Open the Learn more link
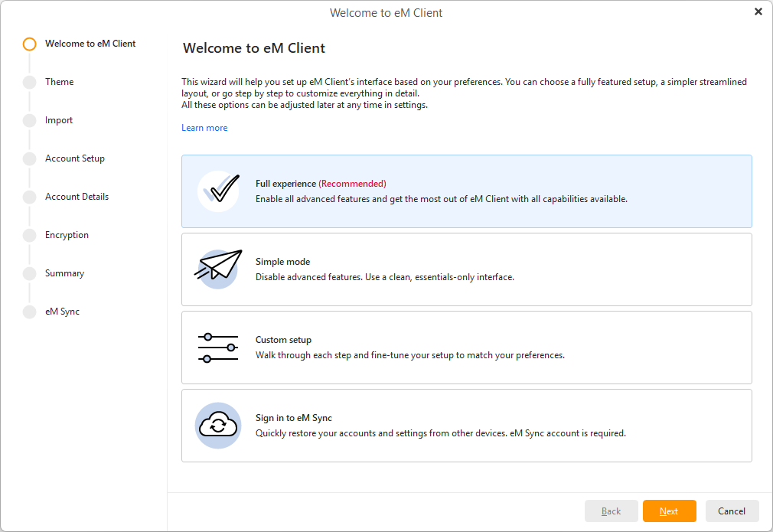The width and height of the screenshot is (773, 532). [204, 128]
